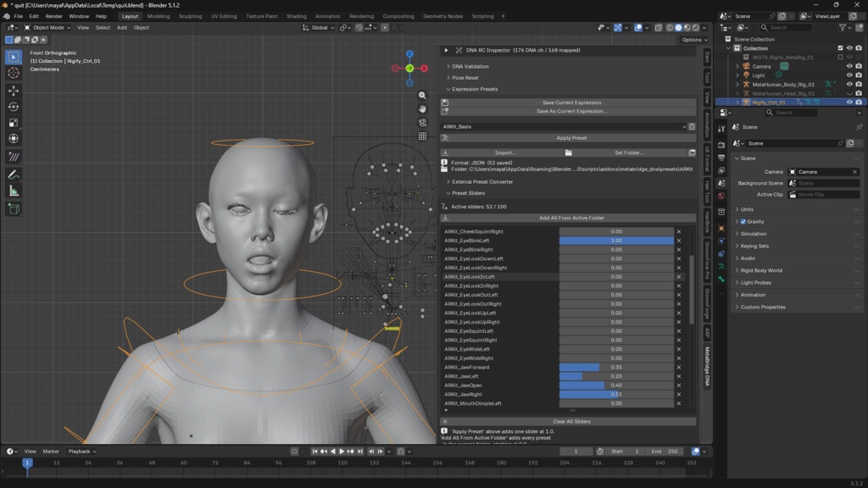Select the Add Cube tool
Viewport: 868px width, 488px height.
click(x=14, y=208)
